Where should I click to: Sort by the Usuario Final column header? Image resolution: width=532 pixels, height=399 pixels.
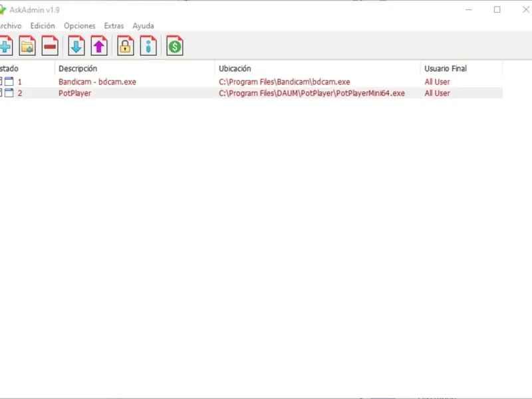point(462,68)
